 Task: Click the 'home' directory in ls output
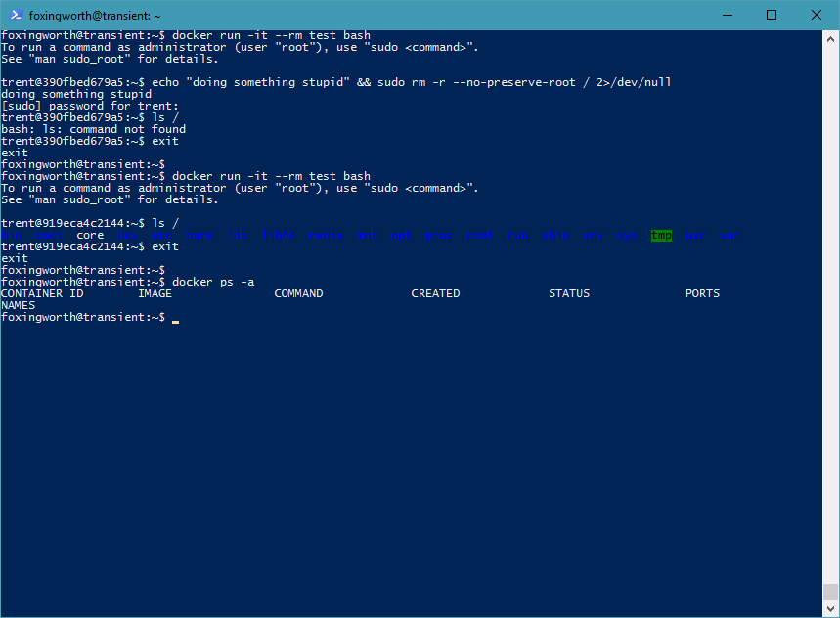click(199, 235)
